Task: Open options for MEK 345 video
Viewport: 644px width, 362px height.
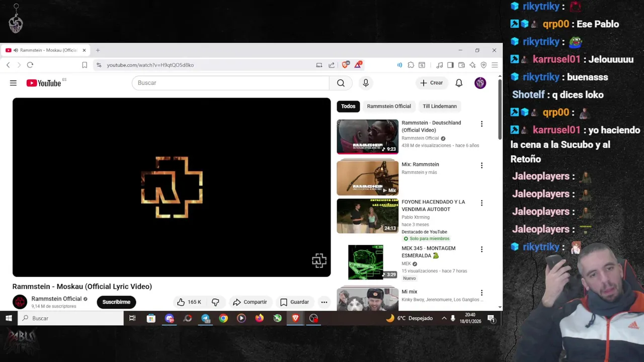Action: pos(481,249)
